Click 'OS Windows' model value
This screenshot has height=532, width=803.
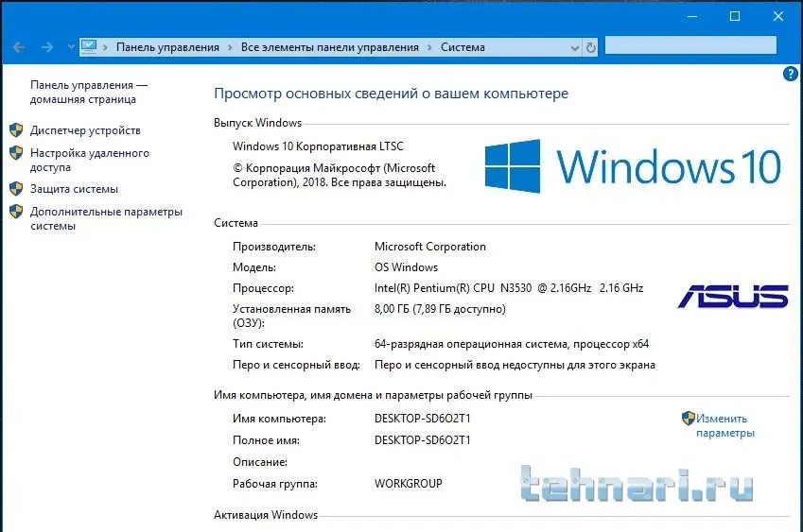click(406, 267)
